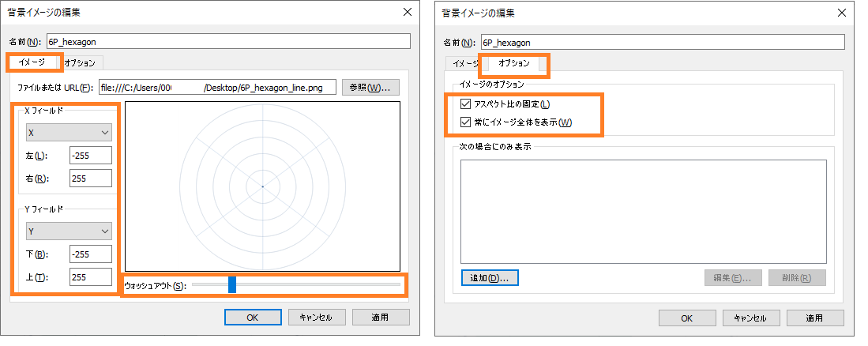The height and width of the screenshot is (346, 868).
Task: Click the 左 value input field
Action: [90, 156]
